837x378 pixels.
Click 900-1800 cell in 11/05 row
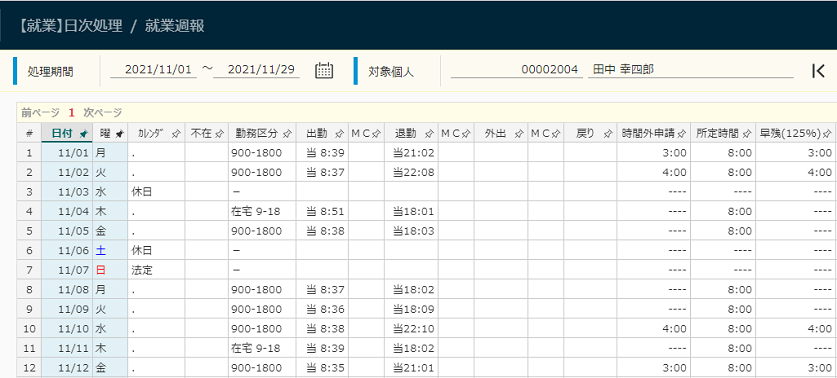(x=263, y=231)
